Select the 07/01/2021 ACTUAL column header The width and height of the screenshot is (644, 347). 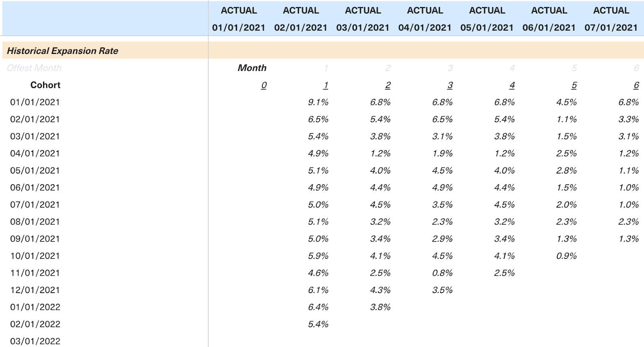[611, 19]
